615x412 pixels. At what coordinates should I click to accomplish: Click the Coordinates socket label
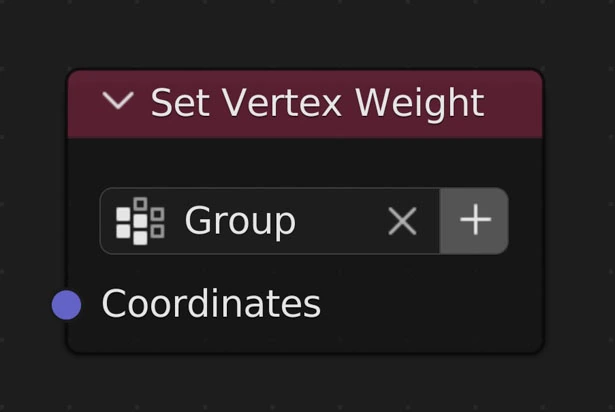[x=211, y=304]
